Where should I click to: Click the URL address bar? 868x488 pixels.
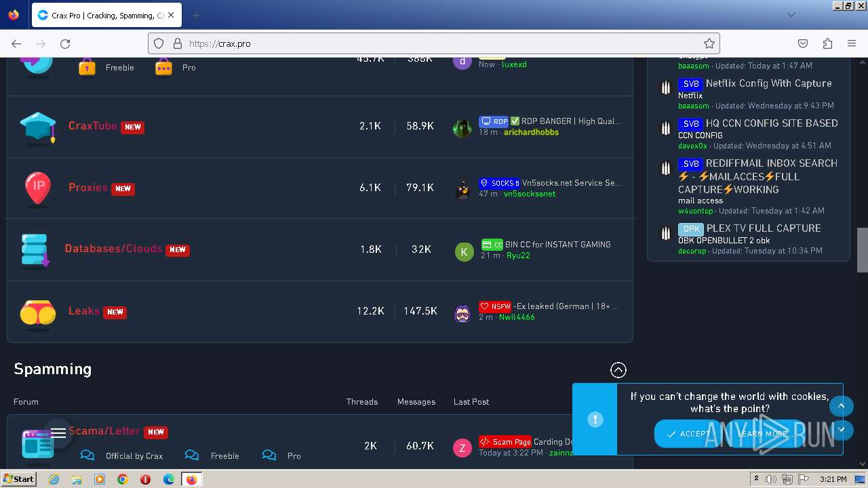(434, 43)
